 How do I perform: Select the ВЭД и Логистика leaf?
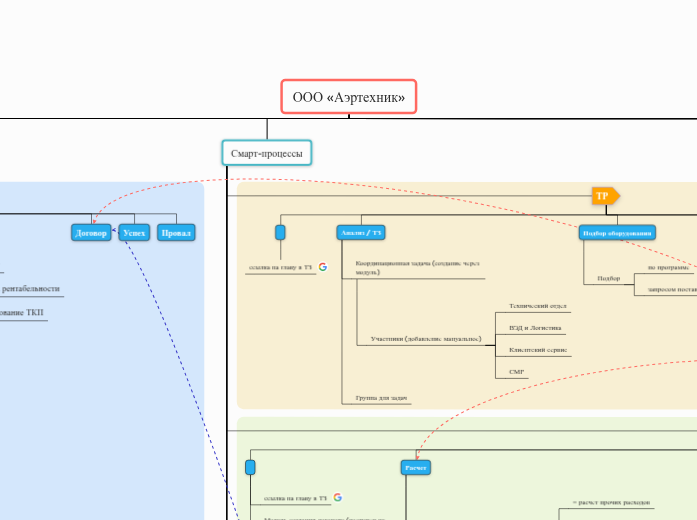[x=535, y=328]
